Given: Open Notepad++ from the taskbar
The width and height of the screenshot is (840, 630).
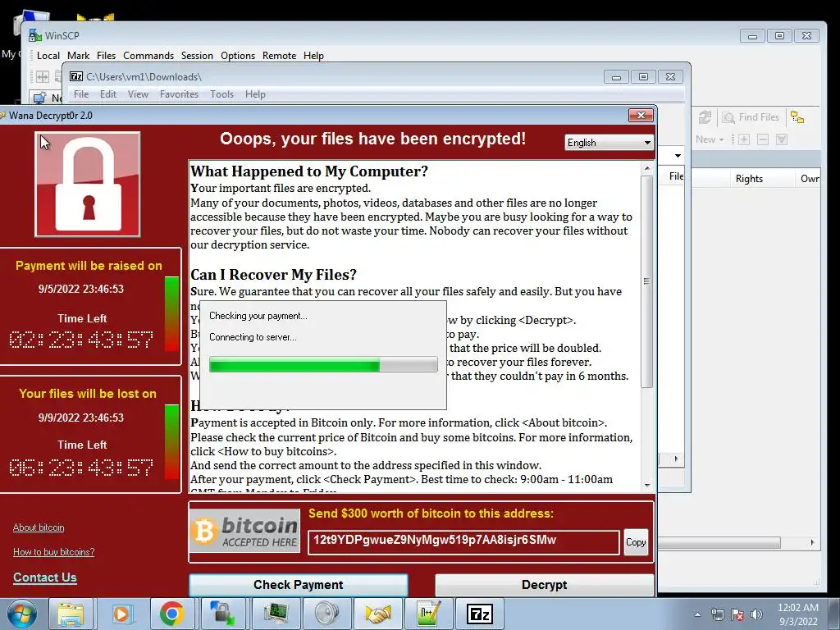Looking at the screenshot, I should [429, 614].
